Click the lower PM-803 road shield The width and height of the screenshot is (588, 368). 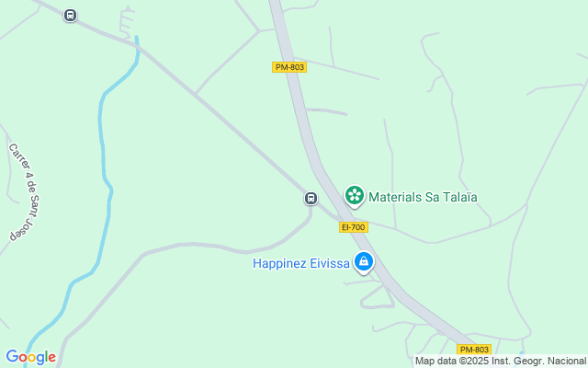pyautogui.click(x=474, y=350)
